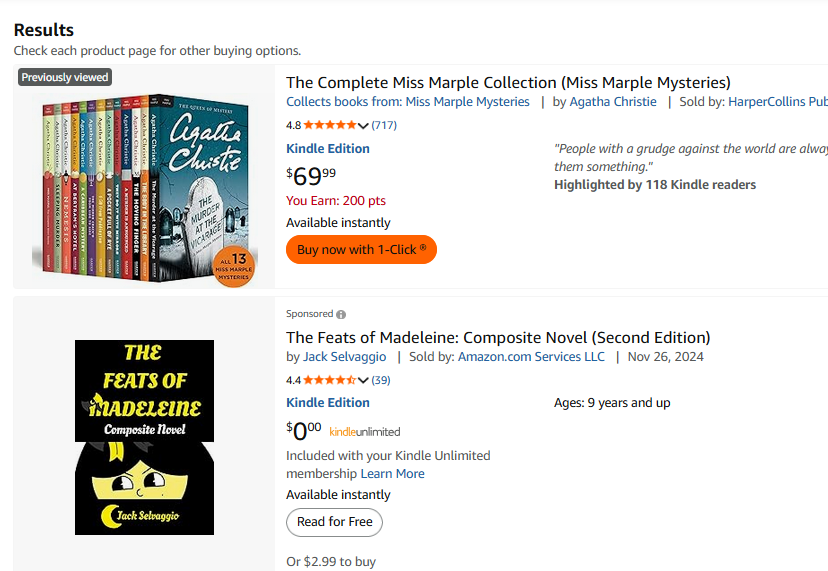Follow the Miss Marple Mysteries series link
The width and height of the screenshot is (828, 571).
click(467, 102)
